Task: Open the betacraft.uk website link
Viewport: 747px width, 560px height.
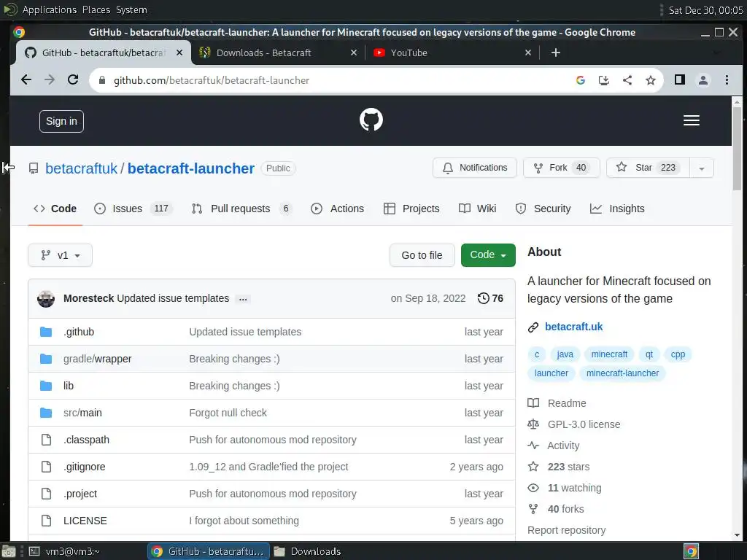Action: [573, 327]
